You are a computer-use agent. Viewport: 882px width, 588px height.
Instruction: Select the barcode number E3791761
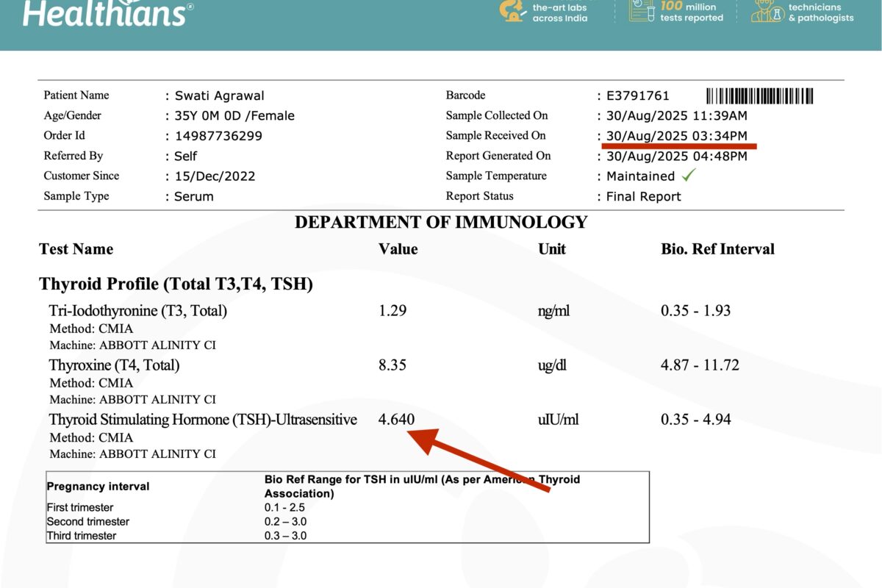click(638, 96)
